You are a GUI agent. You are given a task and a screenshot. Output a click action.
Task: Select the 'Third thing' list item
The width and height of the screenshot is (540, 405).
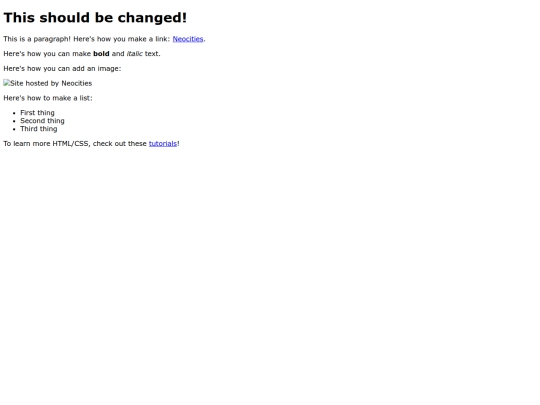click(x=39, y=129)
